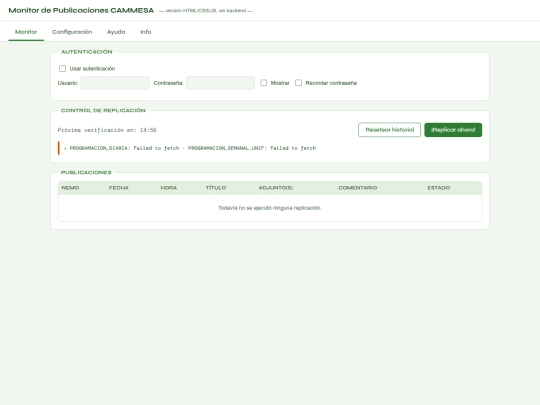Click the TÍTULO column header
Viewport: 540px width, 405px height.
tap(216, 188)
